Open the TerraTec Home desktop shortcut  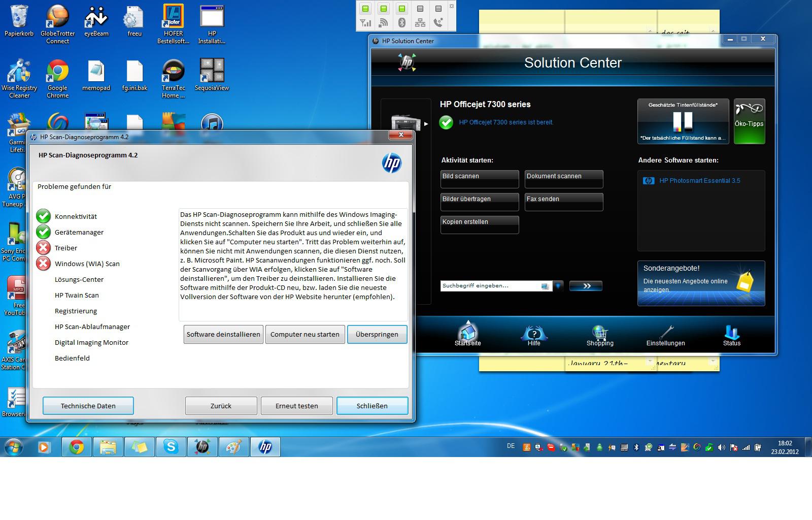[x=173, y=79]
